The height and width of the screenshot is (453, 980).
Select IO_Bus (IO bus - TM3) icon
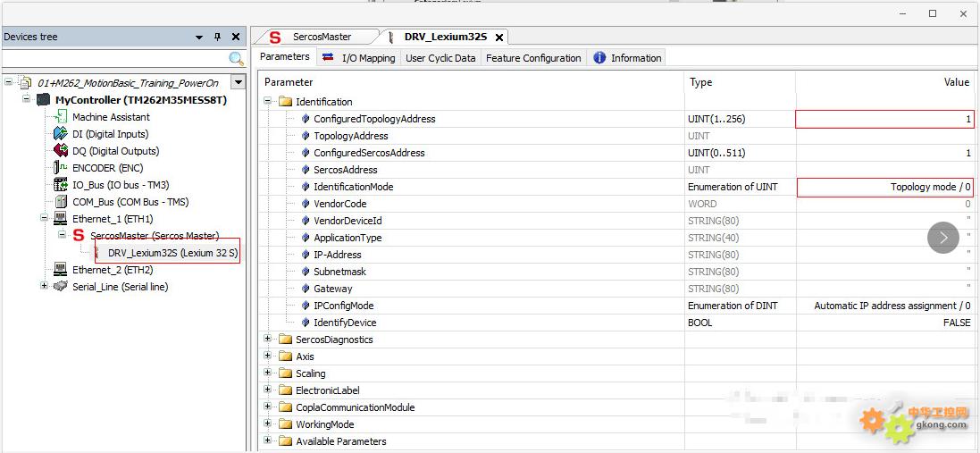pyautogui.click(x=61, y=185)
